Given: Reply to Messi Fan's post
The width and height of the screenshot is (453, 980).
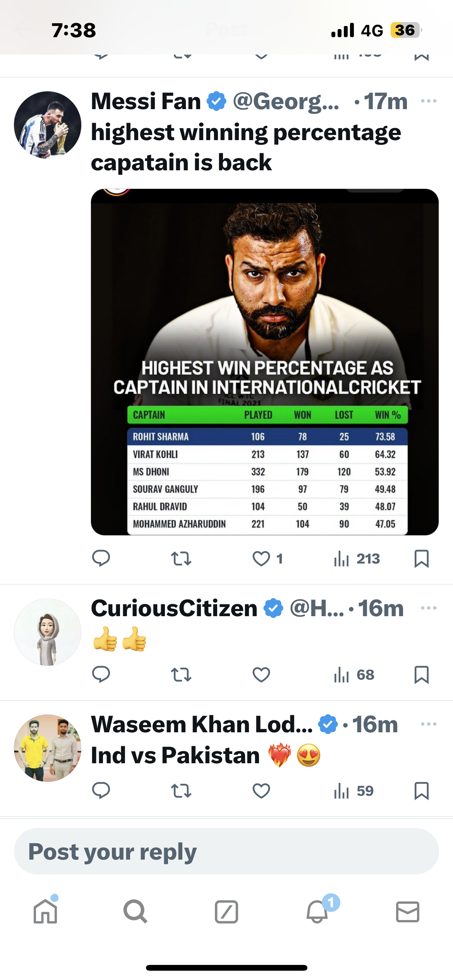Looking at the screenshot, I should coord(101,559).
